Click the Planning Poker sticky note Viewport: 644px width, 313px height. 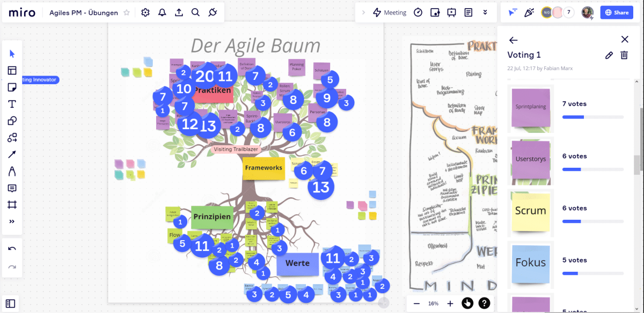coord(297,67)
